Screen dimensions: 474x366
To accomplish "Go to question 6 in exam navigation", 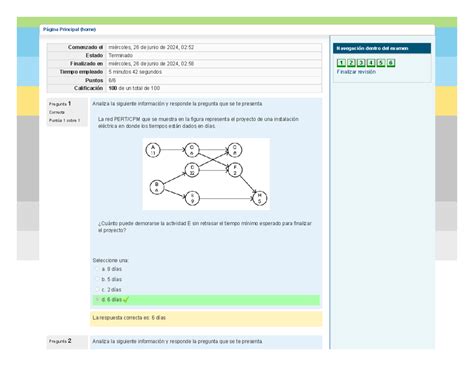I will [x=391, y=63].
